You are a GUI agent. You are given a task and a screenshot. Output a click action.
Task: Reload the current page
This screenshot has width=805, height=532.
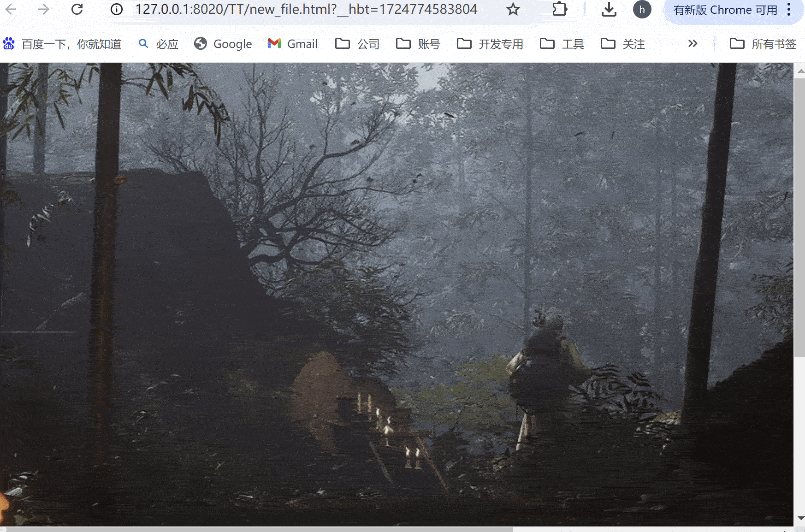[77, 9]
